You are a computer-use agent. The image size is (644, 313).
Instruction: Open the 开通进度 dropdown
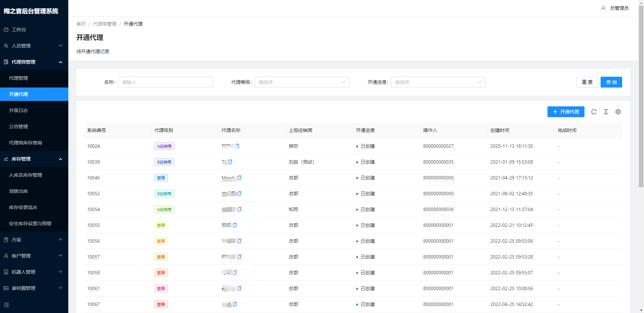438,82
